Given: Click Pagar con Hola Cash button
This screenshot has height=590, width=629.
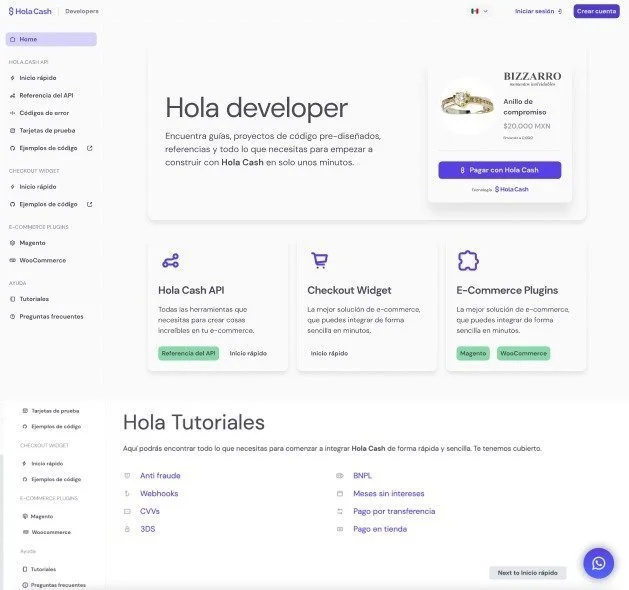Looking at the screenshot, I should (499, 170).
